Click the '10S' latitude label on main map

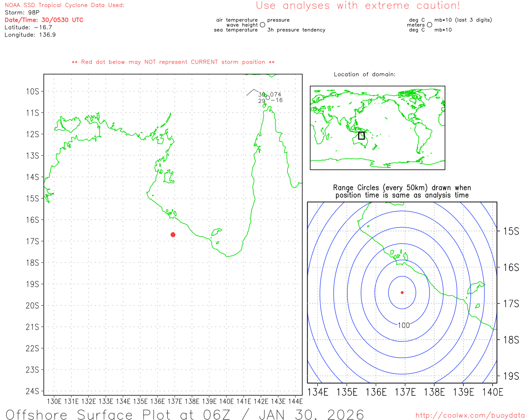(x=32, y=91)
